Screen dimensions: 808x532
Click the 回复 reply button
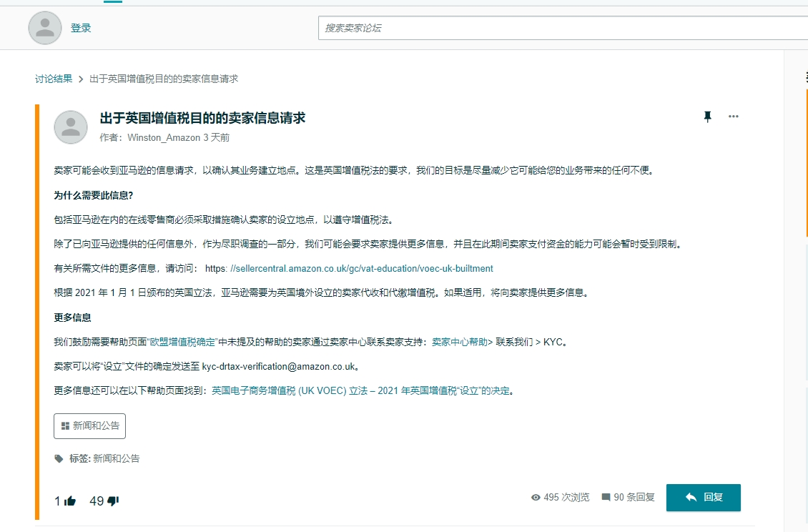click(703, 497)
